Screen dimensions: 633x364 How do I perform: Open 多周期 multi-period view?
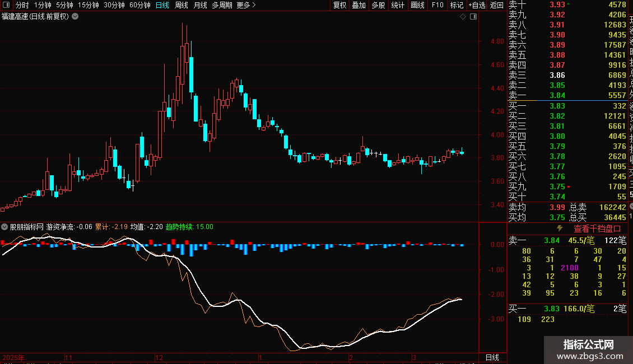[222, 5]
